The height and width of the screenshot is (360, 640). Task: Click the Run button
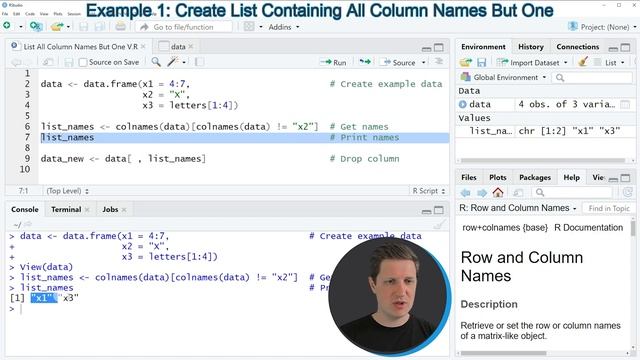[333, 62]
